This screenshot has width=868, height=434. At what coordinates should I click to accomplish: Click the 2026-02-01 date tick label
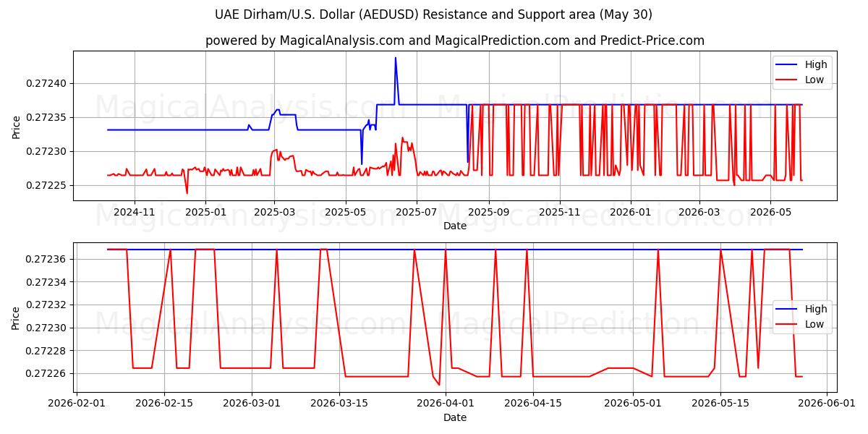[77, 404]
